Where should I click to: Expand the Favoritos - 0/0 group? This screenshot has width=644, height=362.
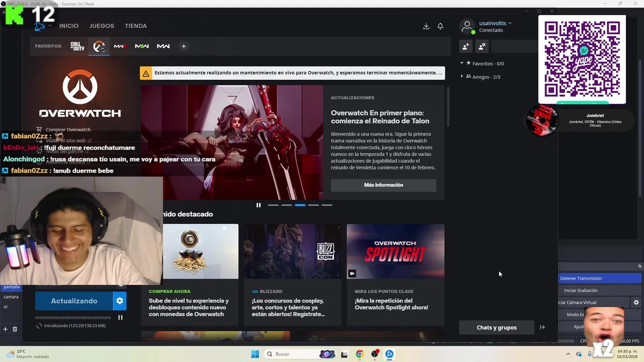pyautogui.click(x=483, y=63)
